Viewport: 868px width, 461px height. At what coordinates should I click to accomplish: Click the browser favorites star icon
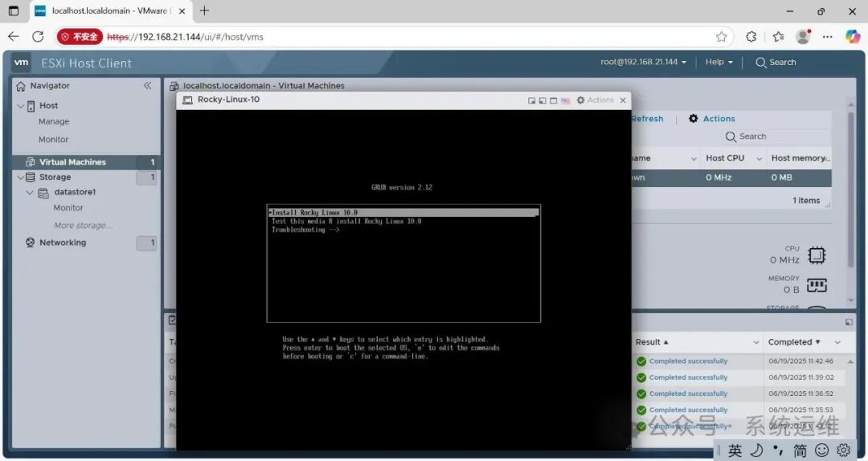721,36
